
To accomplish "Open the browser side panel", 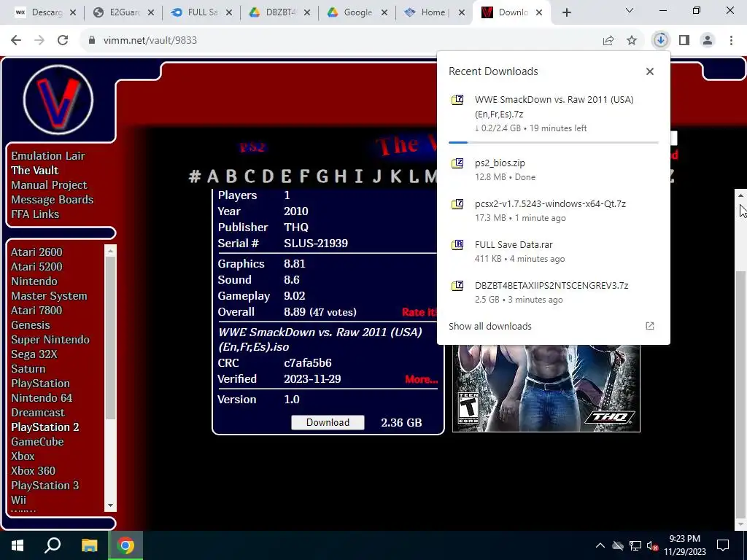I will pos(684,41).
